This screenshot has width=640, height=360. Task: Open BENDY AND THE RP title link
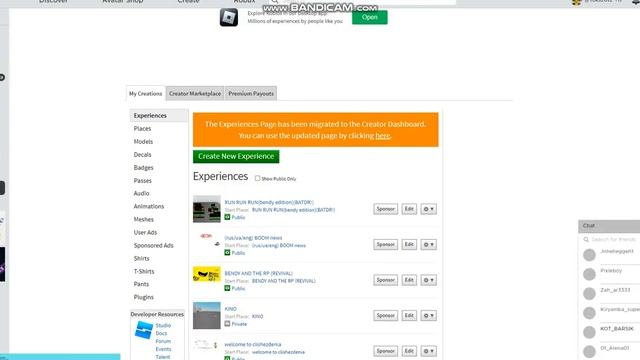point(258,273)
